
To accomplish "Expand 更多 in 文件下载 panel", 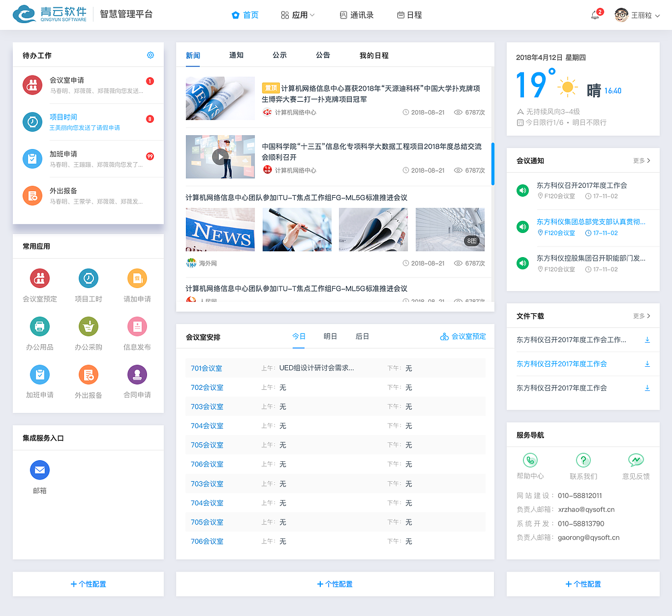I will pos(642,316).
